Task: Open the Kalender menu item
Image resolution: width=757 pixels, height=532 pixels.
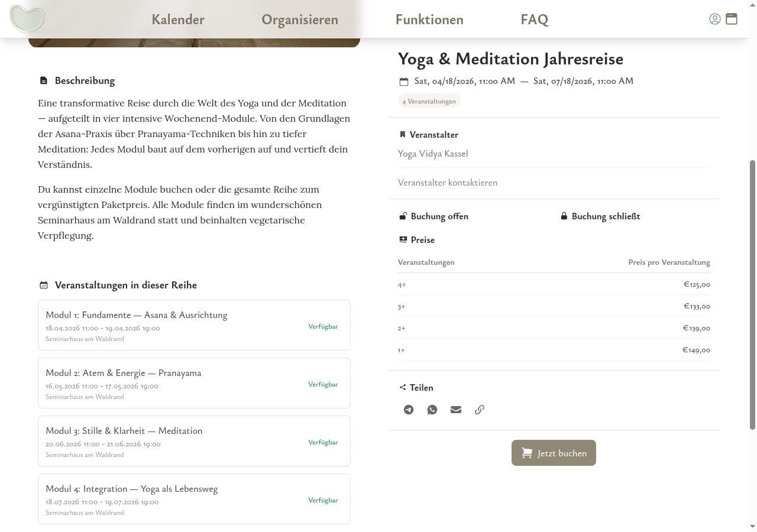Action: (x=178, y=20)
